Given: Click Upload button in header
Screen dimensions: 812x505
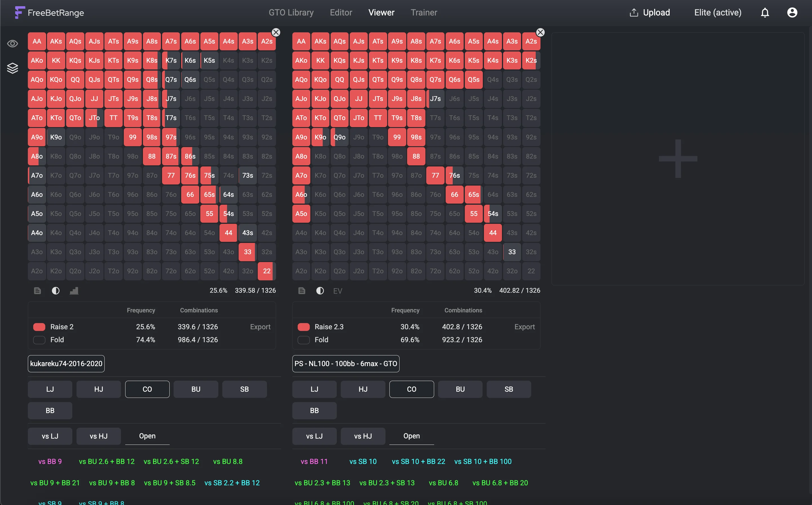Looking at the screenshot, I should click(x=650, y=13).
